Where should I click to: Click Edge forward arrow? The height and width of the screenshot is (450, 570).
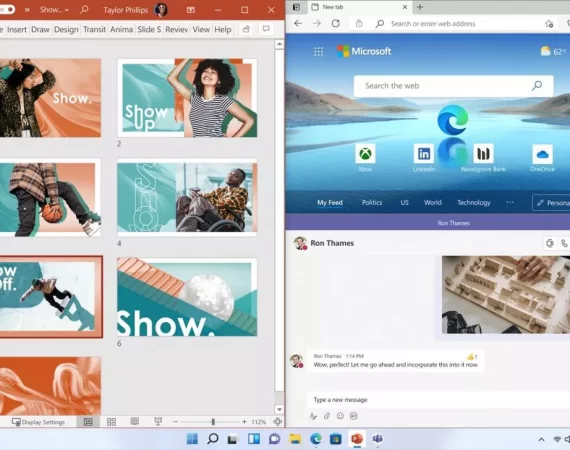point(317,24)
